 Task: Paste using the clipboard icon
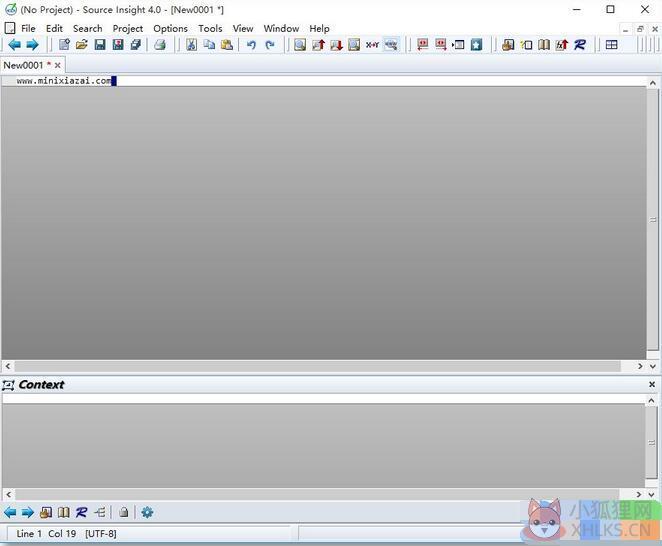click(x=227, y=44)
